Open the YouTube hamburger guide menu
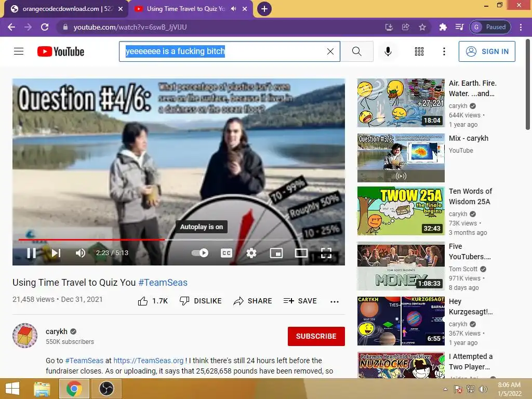 coord(19,51)
